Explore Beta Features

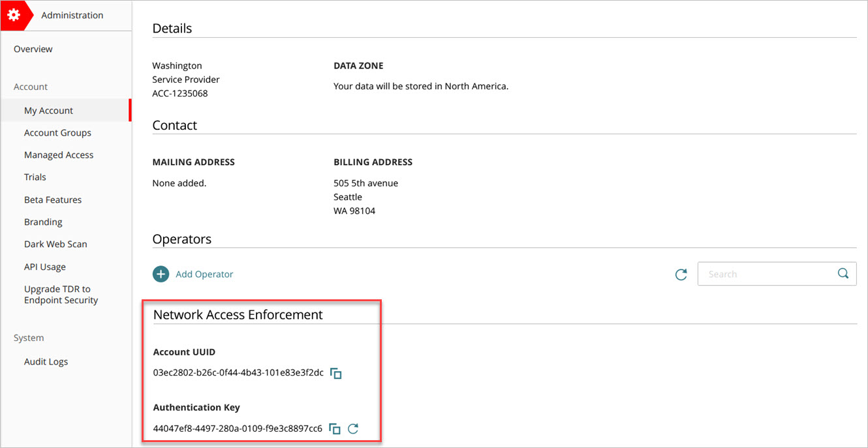coord(53,200)
